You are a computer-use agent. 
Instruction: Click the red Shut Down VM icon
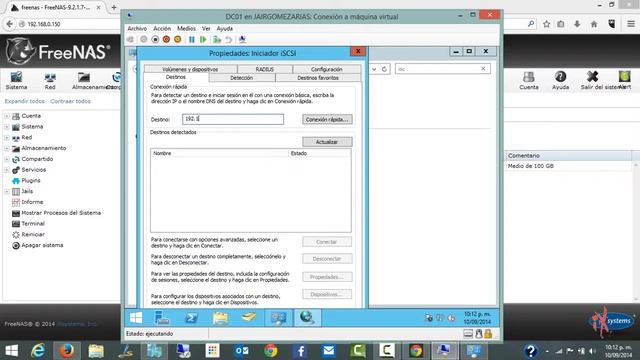pyautogui.click(x=166, y=40)
